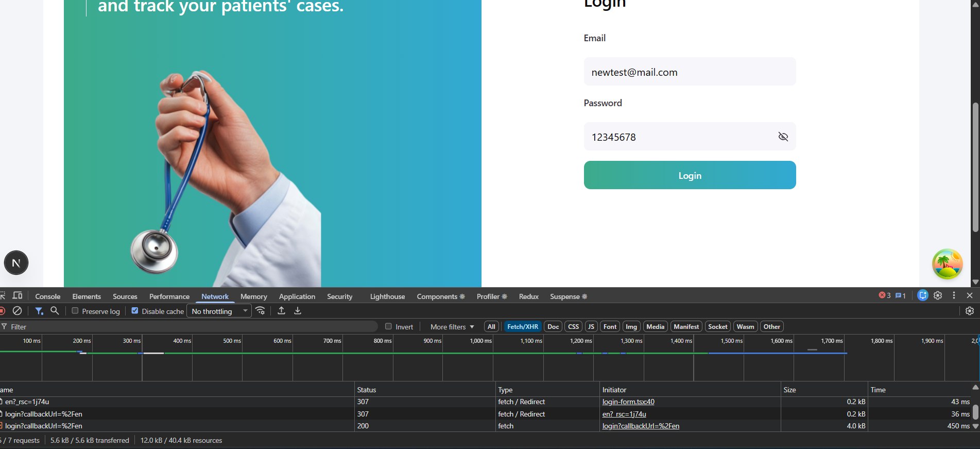Open login-form.tsx:40 initiator link

point(628,402)
